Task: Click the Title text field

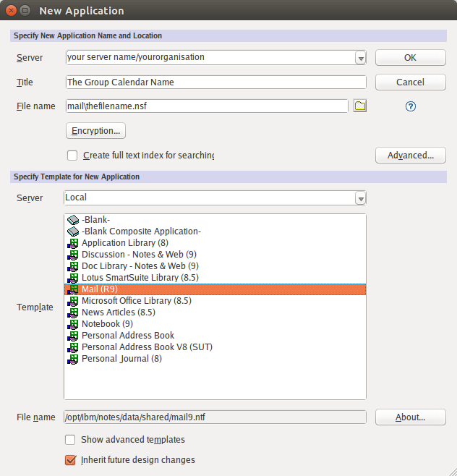Action: (215, 82)
